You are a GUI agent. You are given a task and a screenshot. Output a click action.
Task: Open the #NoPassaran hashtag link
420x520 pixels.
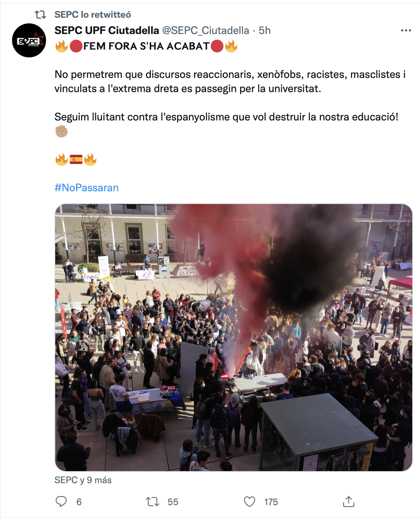point(87,188)
